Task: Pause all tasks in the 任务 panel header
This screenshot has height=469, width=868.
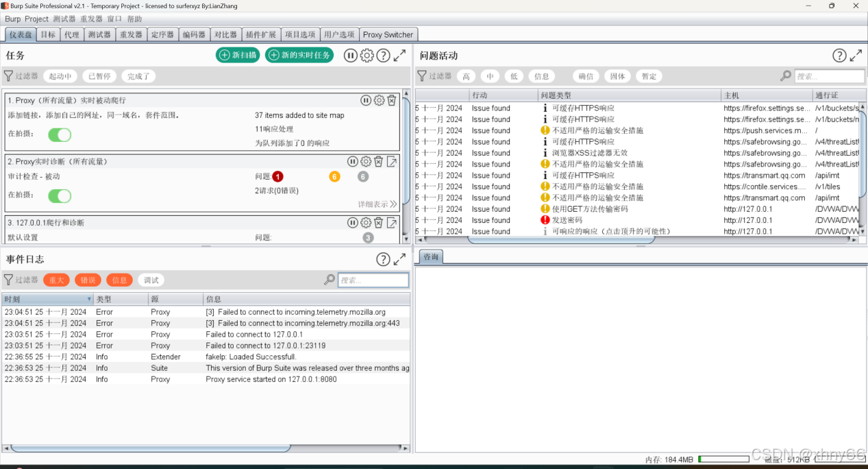Action: pyautogui.click(x=350, y=56)
